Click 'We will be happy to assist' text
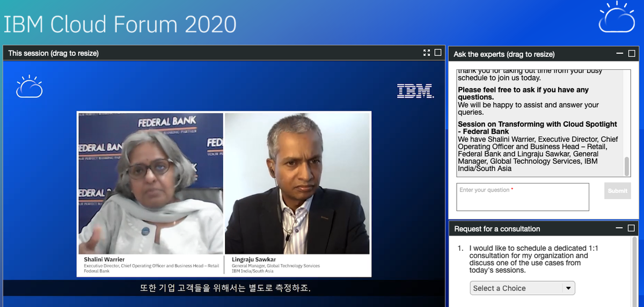 pos(528,108)
